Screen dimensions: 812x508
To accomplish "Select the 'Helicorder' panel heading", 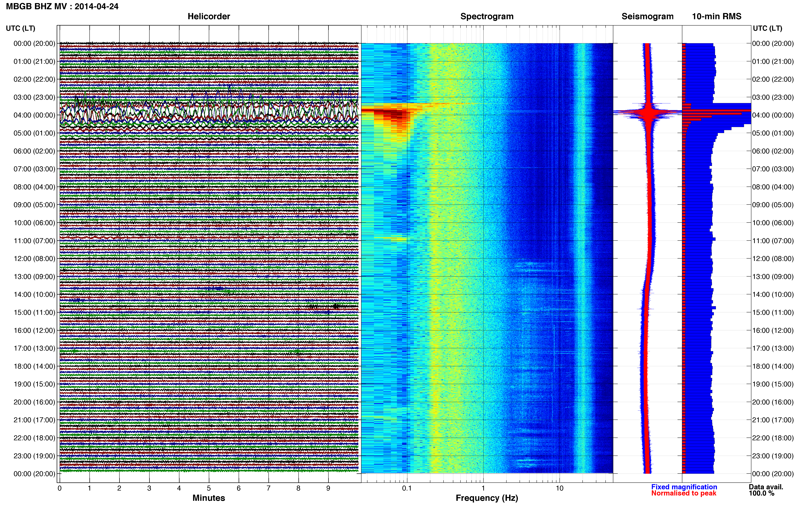I will [209, 16].
